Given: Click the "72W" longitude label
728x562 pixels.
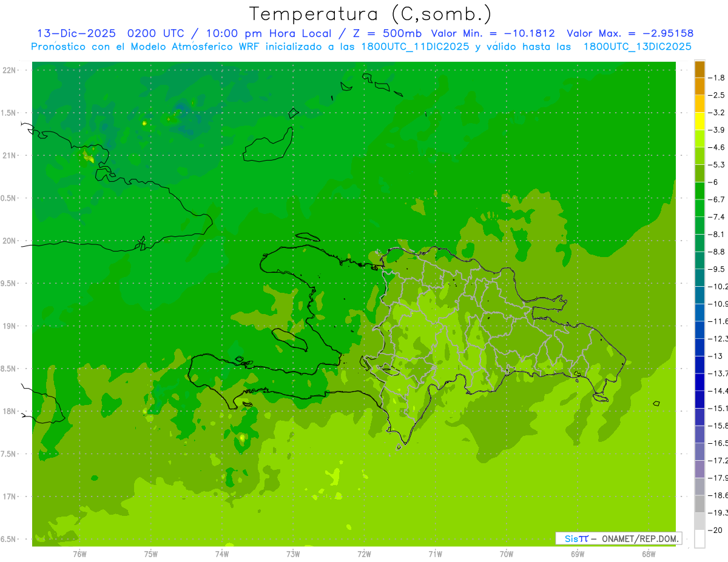Looking at the screenshot, I should pos(364,554).
